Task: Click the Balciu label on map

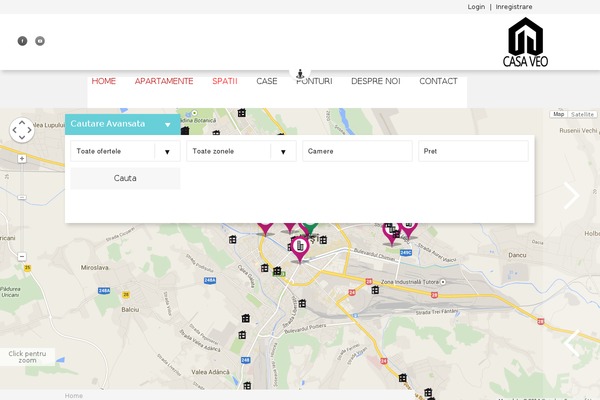Action: click(130, 309)
